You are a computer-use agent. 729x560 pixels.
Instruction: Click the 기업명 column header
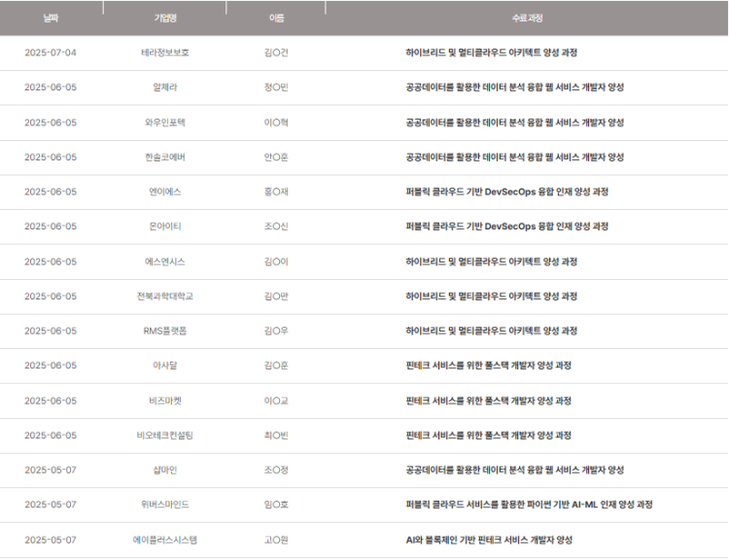[165, 18]
